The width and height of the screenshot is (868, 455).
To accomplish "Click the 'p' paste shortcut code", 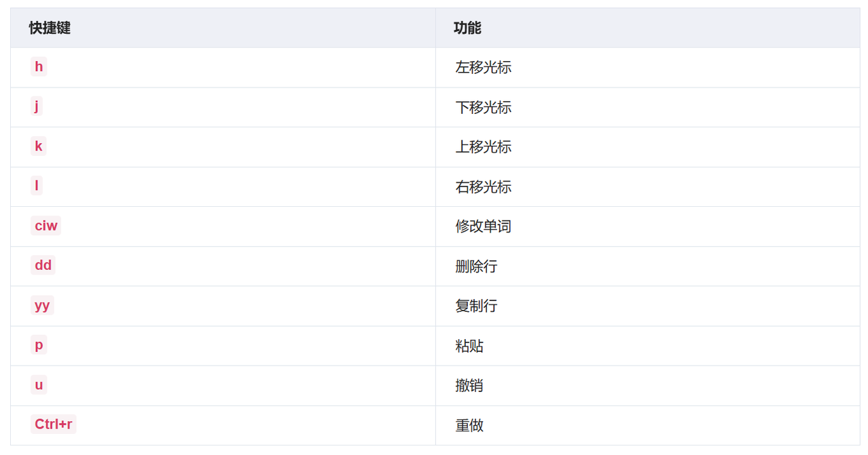I will pyautogui.click(x=39, y=344).
